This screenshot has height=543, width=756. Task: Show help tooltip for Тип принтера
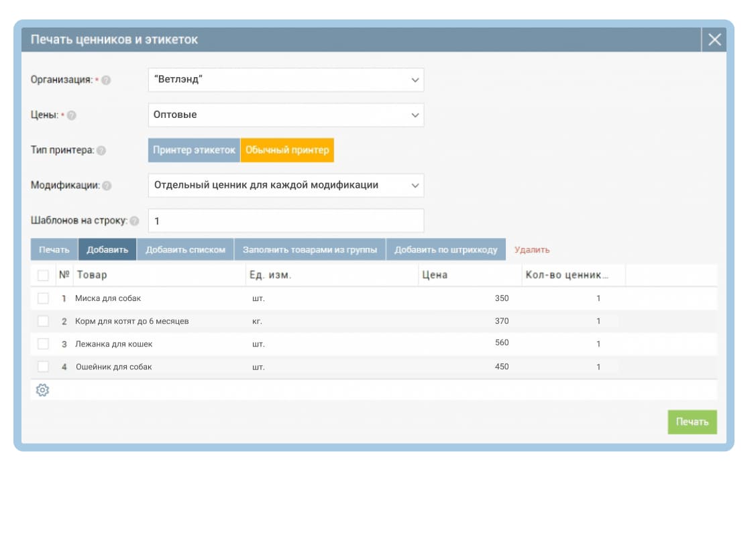coord(101,150)
